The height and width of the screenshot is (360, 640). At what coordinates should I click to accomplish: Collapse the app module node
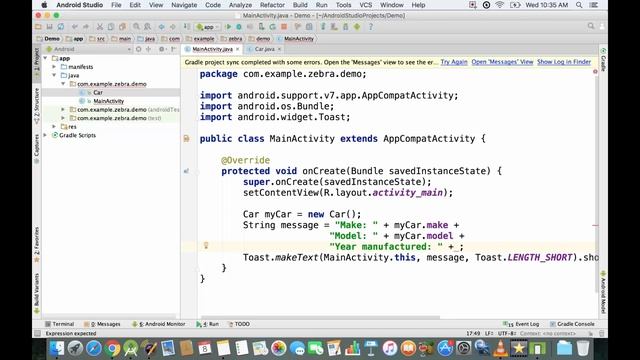coord(45,58)
